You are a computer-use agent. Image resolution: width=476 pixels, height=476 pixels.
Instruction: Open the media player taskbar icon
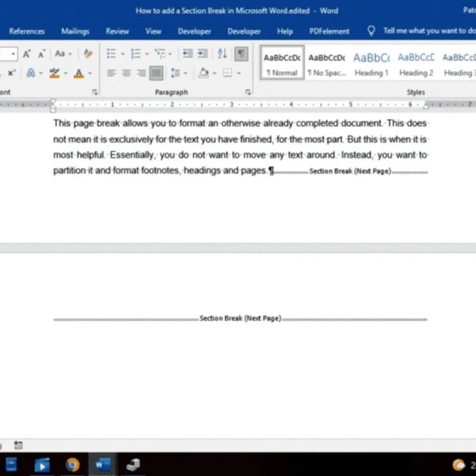(x=42, y=465)
